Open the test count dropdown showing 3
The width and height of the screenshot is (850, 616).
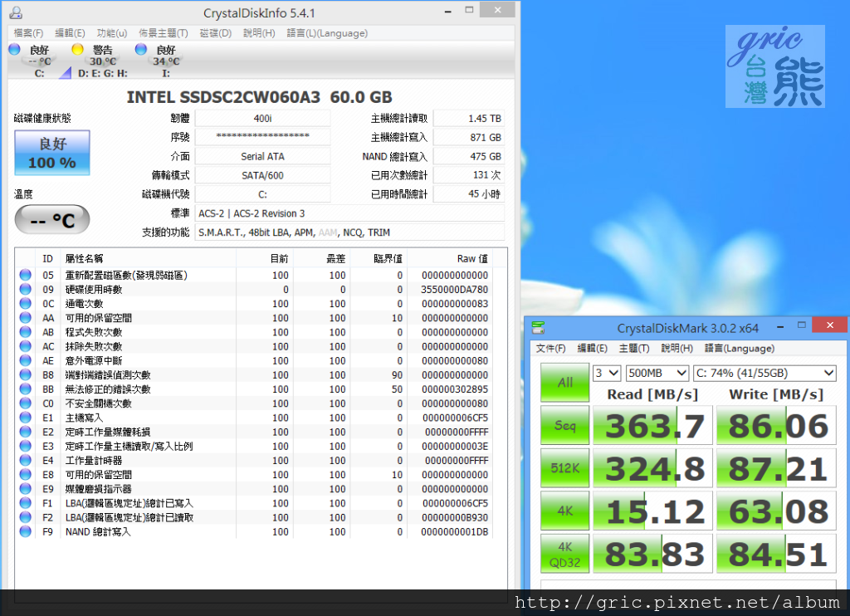click(x=607, y=373)
